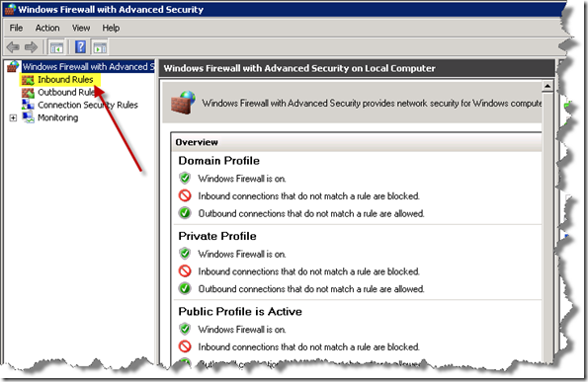Click 'Windows Firewall is on.' under Private Profile

242,254
